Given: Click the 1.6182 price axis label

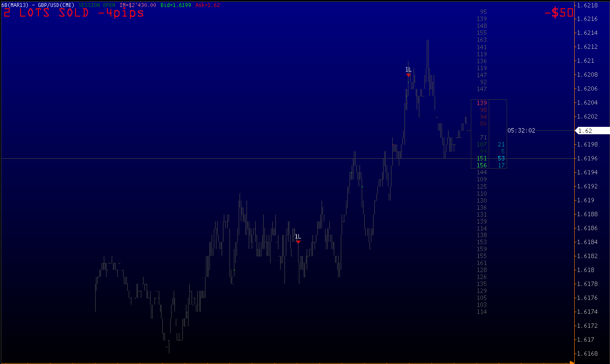Looking at the screenshot, I should click(587, 256).
